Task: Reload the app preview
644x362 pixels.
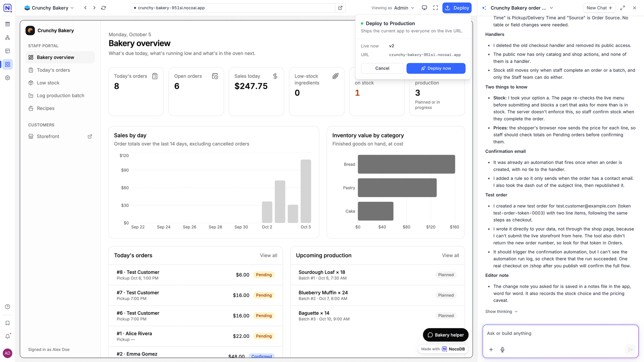Action: pyautogui.click(x=103, y=8)
